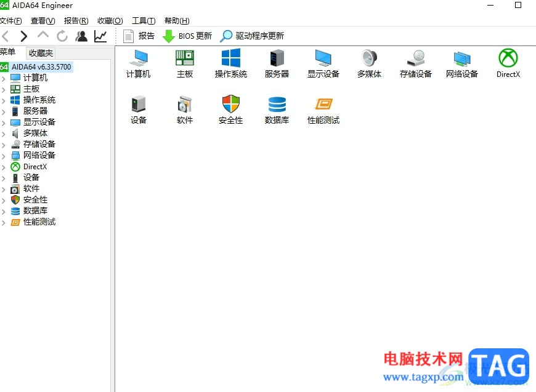Screen dimensions: 536x392
Task: Click the user manager toolbar icon
Action: (81, 36)
